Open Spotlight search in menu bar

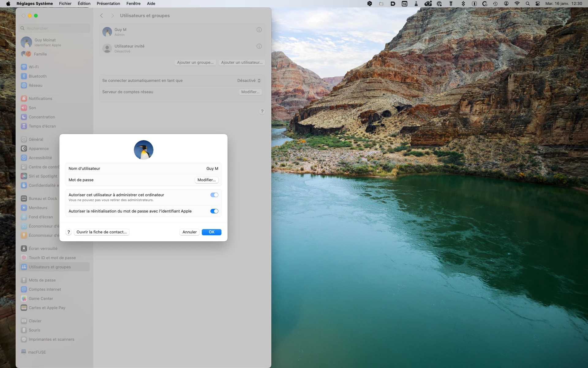[527, 4]
